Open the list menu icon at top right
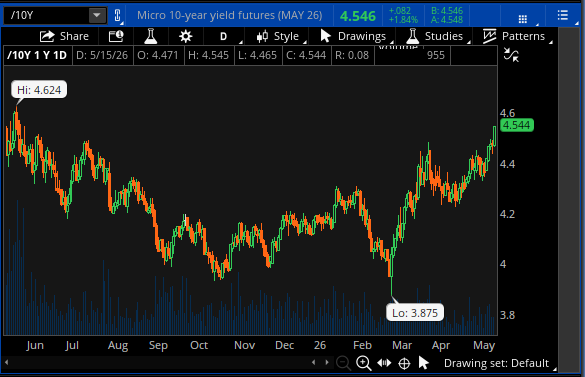The width and height of the screenshot is (585, 377). click(x=563, y=15)
